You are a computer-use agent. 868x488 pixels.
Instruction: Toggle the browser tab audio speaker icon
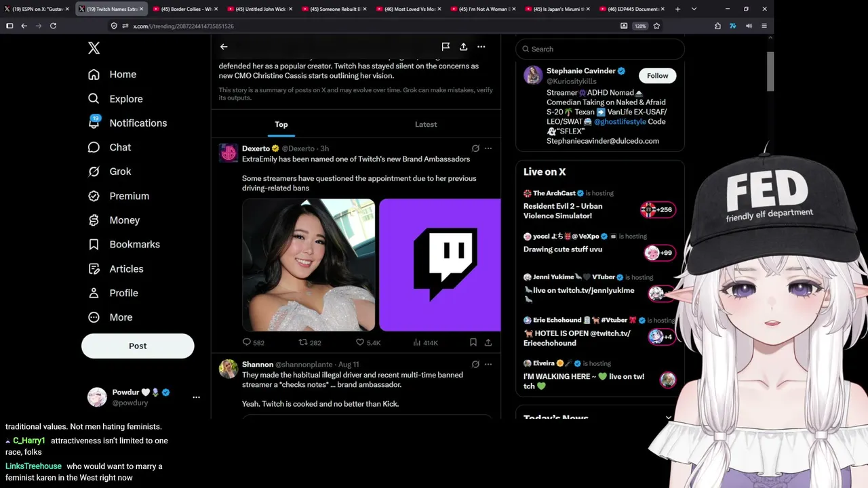click(x=749, y=26)
